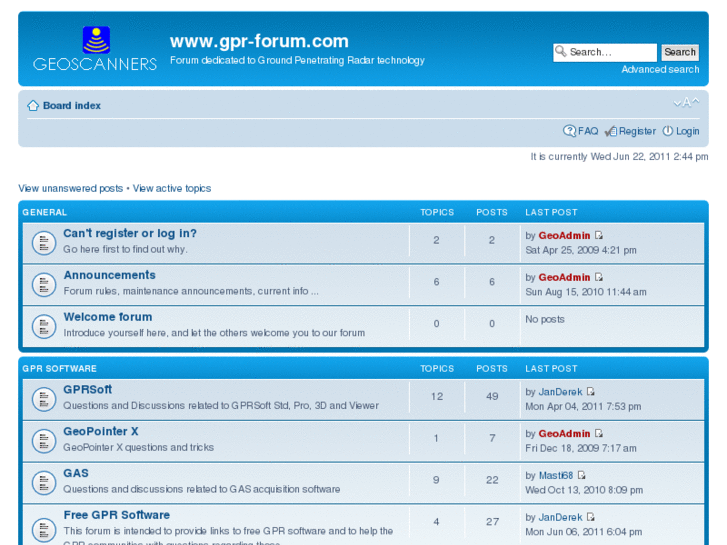Open Advanced search
The image size is (727, 545).
(x=660, y=70)
